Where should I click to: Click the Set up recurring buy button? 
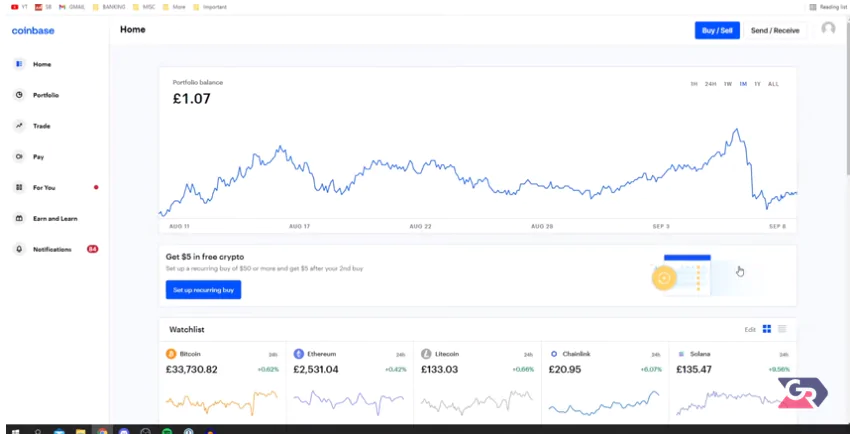[203, 290]
